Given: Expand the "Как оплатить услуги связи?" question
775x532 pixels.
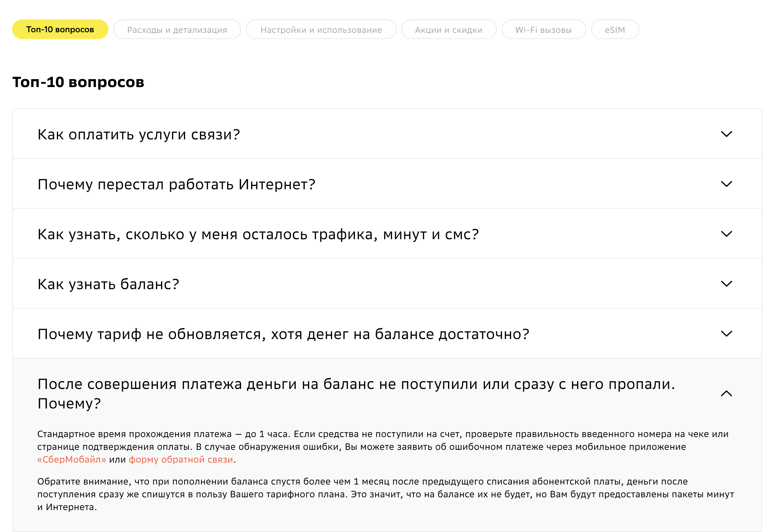Looking at the screenshot, I should click(139, 134).
